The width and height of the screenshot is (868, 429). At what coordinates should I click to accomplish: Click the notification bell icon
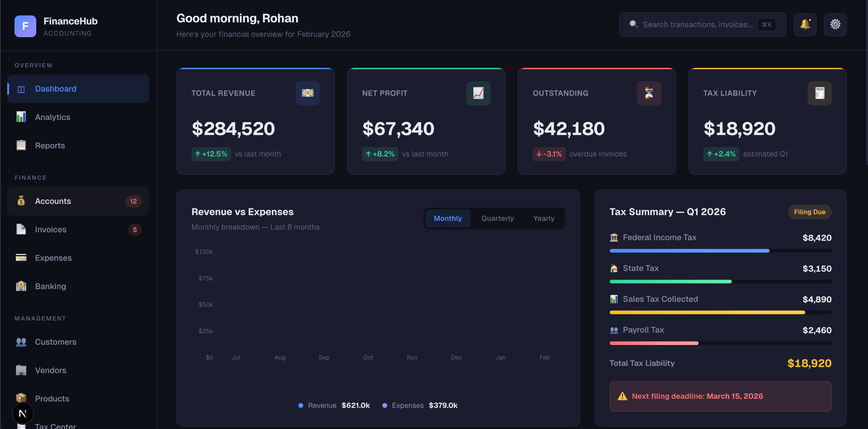click(x=805, y=24)
